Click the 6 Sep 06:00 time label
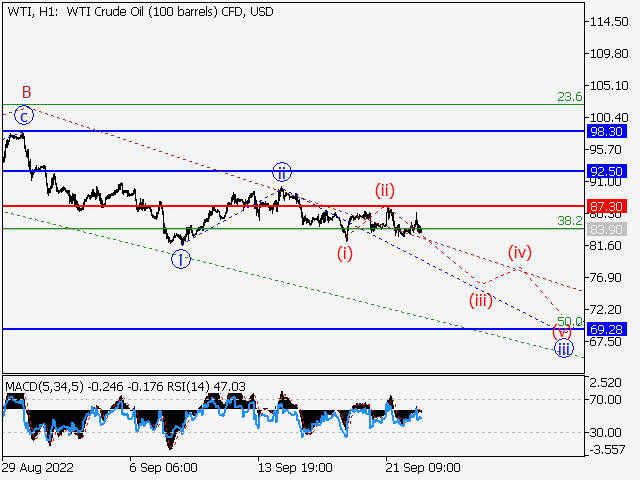This screenshot has width=640, height=480. pos(163,468)
